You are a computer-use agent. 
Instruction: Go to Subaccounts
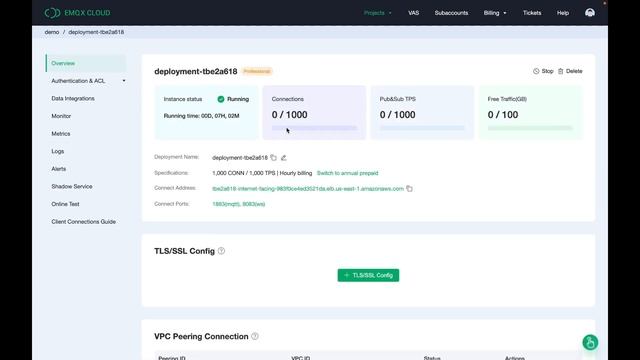(x=451, y=13)
